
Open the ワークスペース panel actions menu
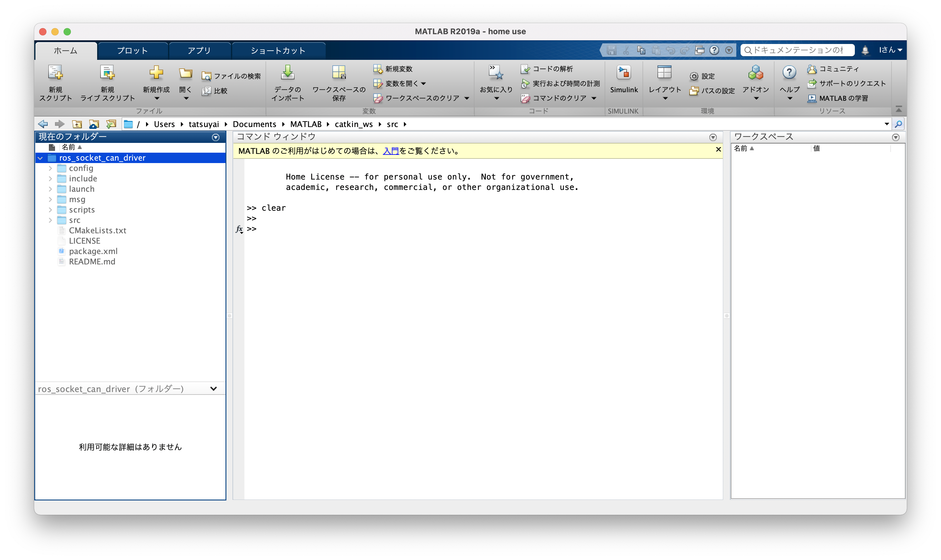(x=896, y=137)
